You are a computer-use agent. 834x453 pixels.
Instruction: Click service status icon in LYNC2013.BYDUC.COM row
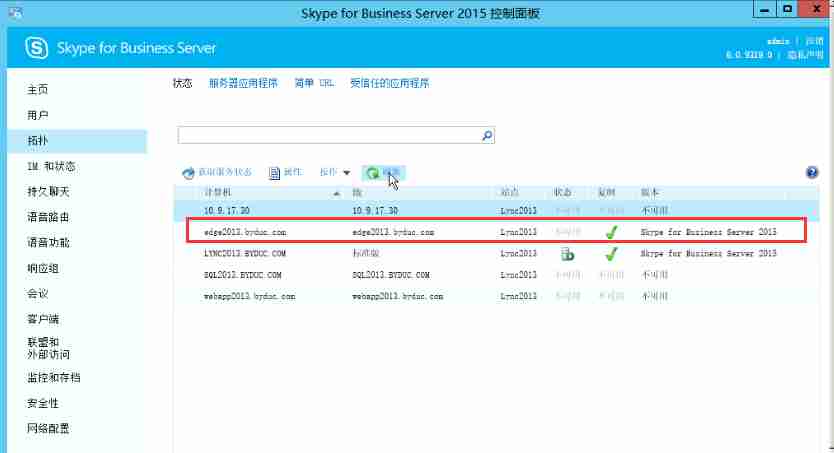tap(567, 254)
